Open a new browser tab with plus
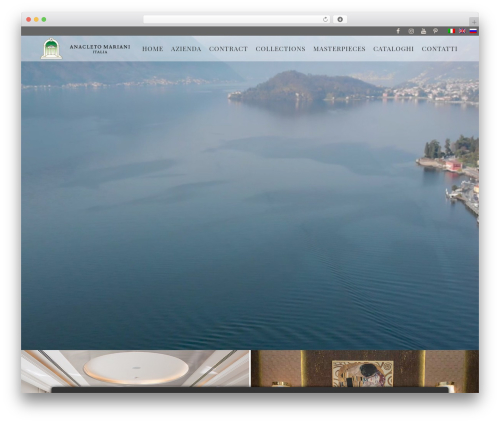The width and height of the screenshot is (500, 423). tap(474, 22)
